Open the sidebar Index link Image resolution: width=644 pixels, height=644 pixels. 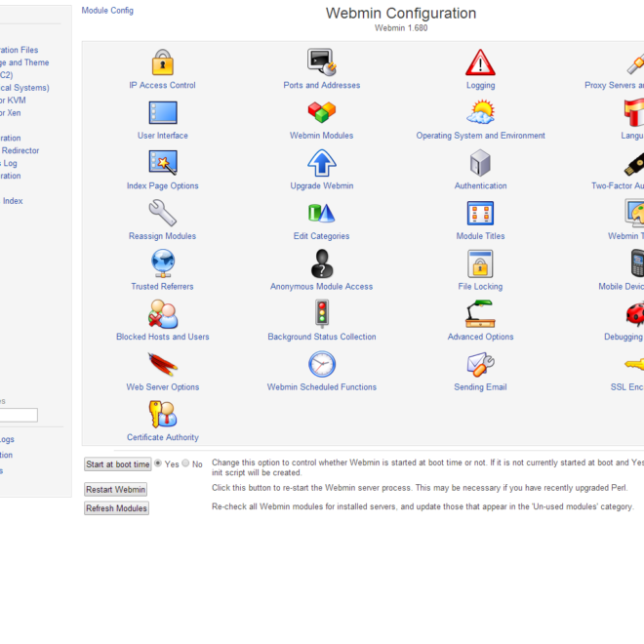13,201
